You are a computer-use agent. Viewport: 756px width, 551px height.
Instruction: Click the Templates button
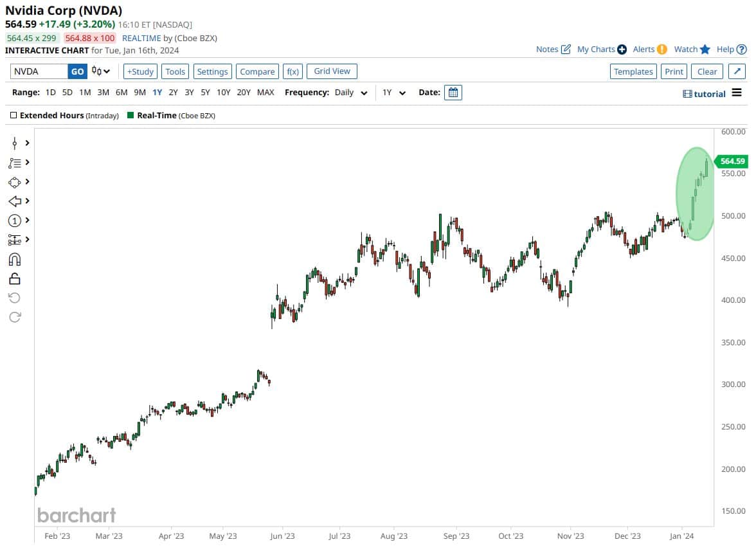pos(633,71)
